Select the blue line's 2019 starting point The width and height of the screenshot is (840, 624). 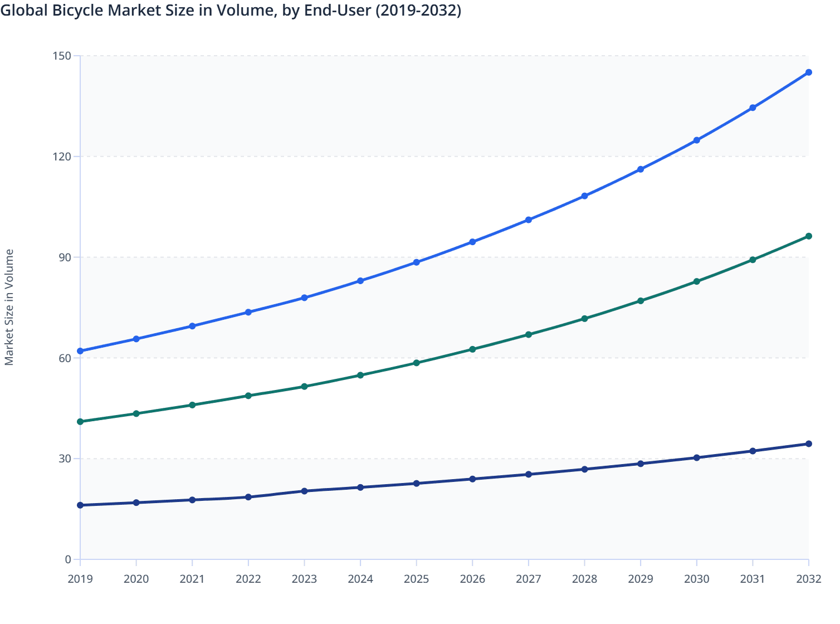(x=80, y=350)
